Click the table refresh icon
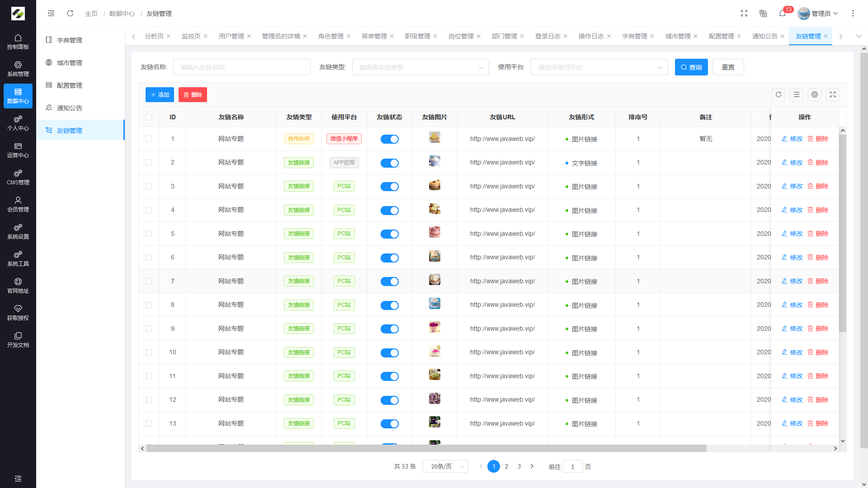Screen dimensions: 868x488 point(778,94)
